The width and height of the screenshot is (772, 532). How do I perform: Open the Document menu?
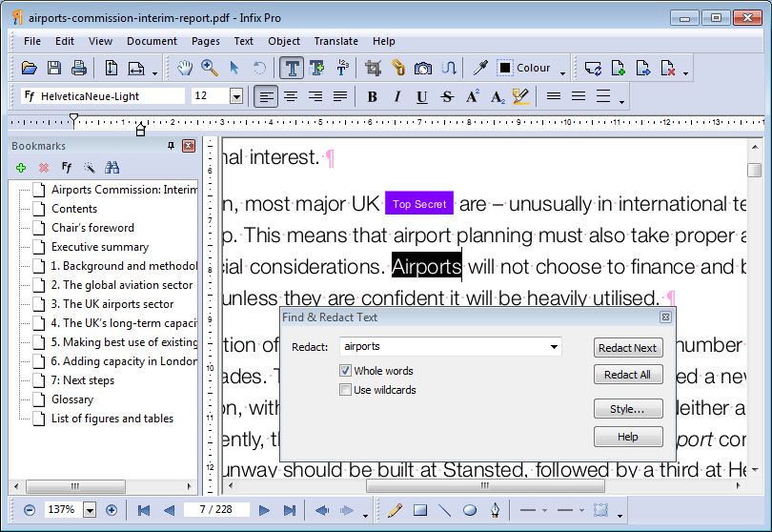152,41
